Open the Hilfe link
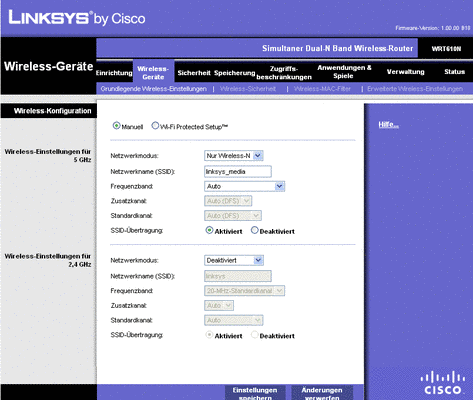 388,125
